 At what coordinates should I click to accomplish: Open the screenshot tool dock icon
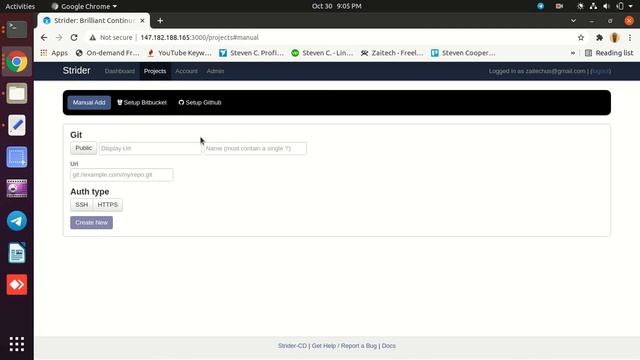pyautogui.click(x=17, y=157)
